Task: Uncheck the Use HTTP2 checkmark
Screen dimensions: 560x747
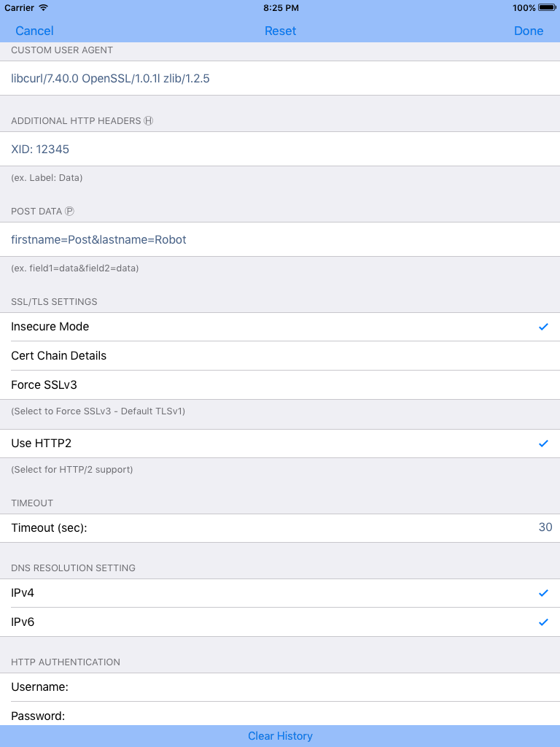Action: pos(543,444)
